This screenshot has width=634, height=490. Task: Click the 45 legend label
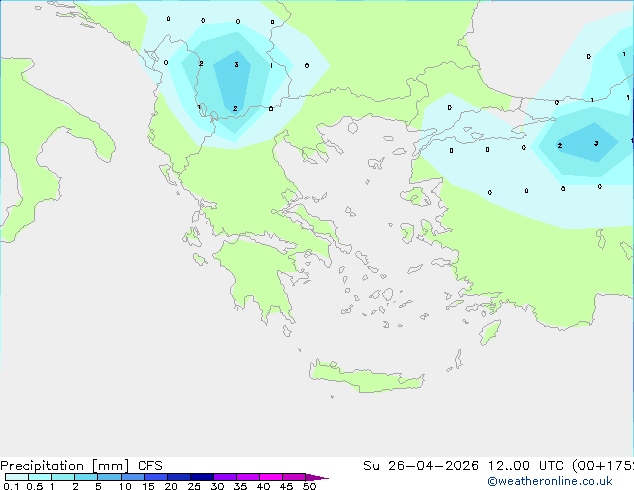click(x=286, y=486)
